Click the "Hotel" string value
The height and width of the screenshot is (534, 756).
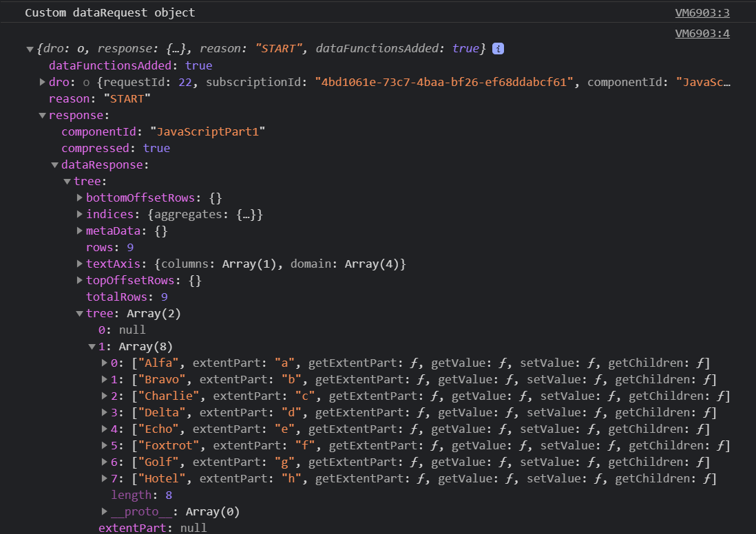[x=162, y=478]
